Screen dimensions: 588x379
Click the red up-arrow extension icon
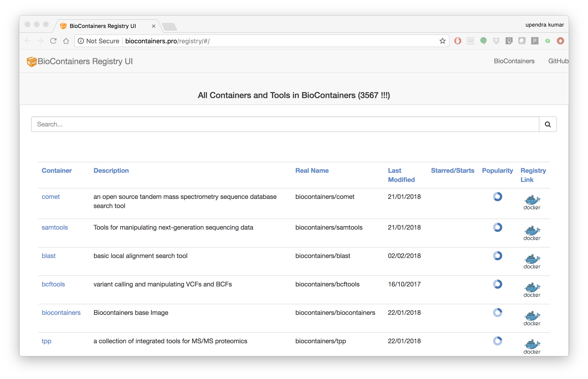pos(560,41)
